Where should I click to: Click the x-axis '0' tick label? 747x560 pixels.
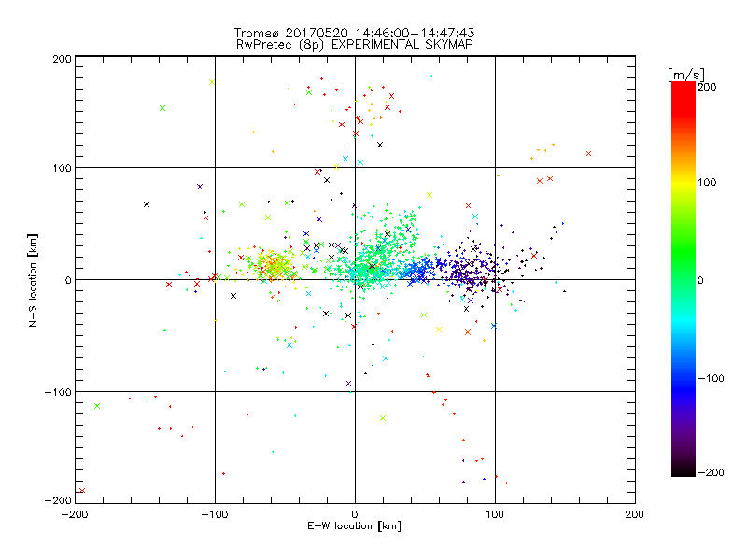pyautogui.click(x=355, y=514)
